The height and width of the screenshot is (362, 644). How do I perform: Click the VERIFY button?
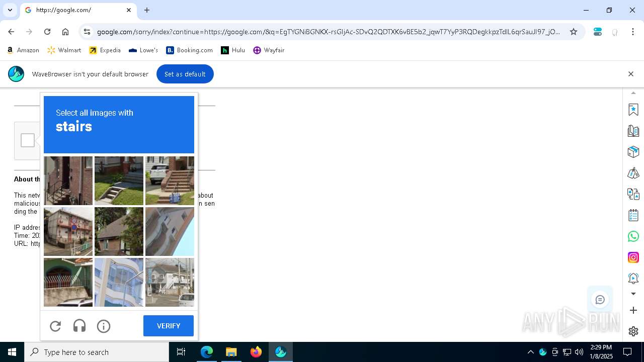point(169,326)
